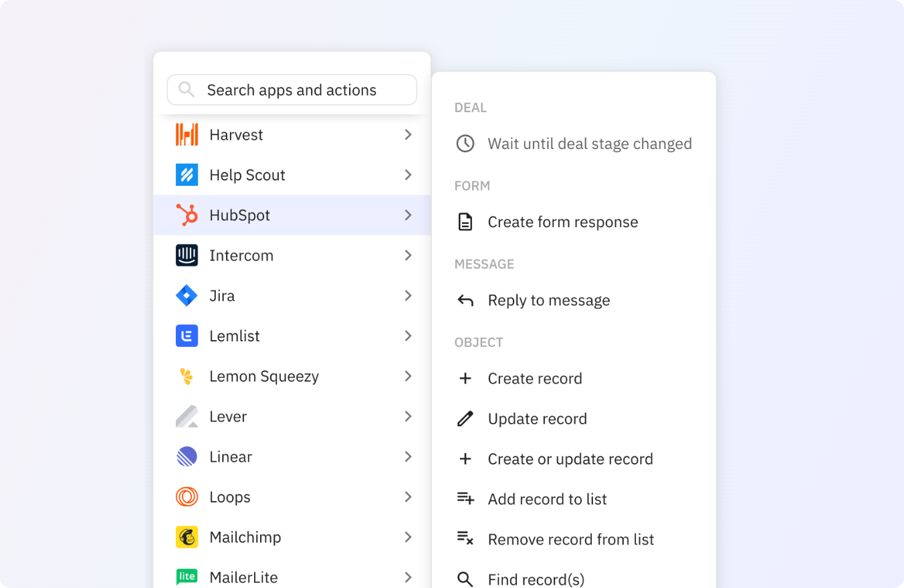Click the DEAL section heading
This screenshot has width=904, height=588.
point(471,108)
